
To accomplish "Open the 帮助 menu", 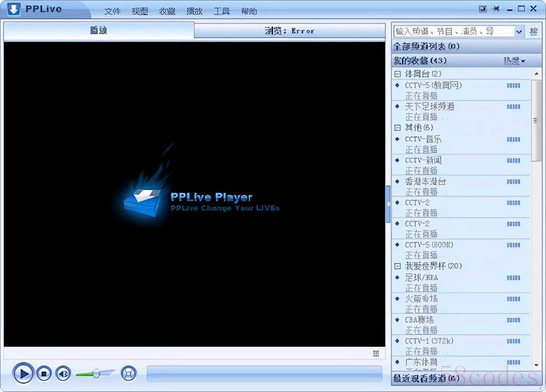I will pos(249,11).
